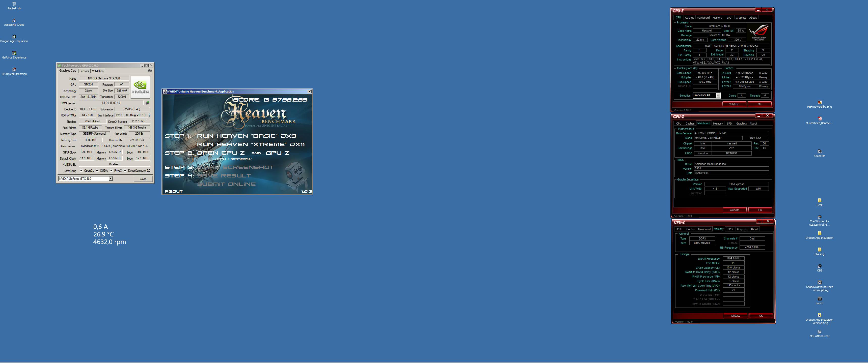This screenshot has width=868, height=363.
Task: Click OK in the CPU-Z CPU window
Action: pos(759,104)
